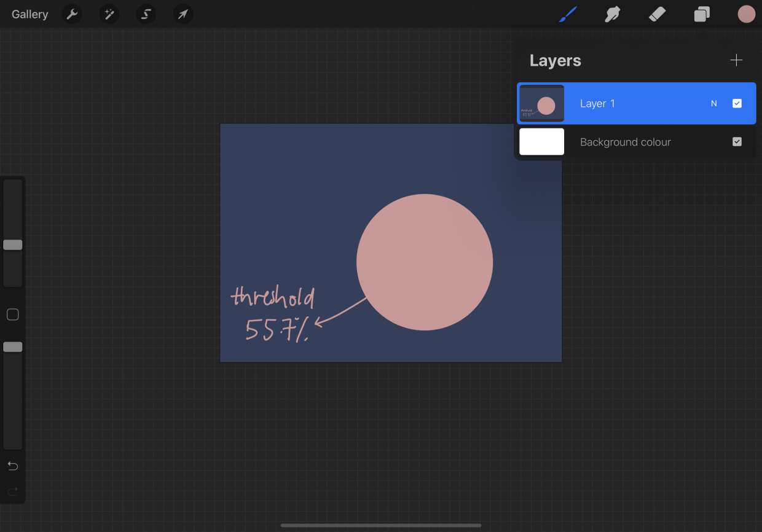Open the active pink colour swatch
The height and width of the screenshot is (532, 762).
746,14
